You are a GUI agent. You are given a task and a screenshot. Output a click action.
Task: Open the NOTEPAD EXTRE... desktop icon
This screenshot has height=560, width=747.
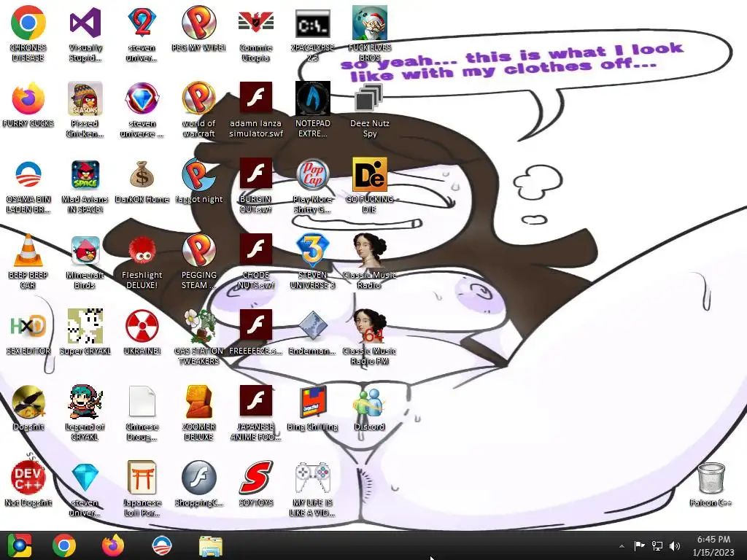click(312, 98)
